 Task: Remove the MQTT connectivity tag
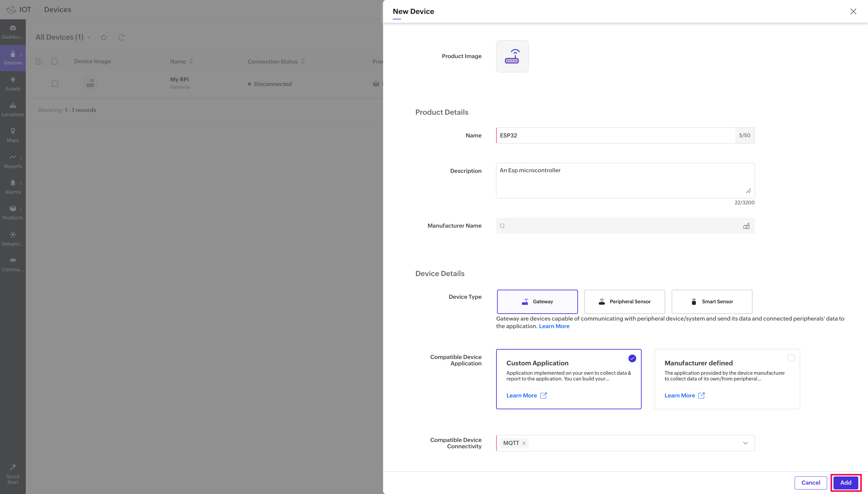coord(524,443)
